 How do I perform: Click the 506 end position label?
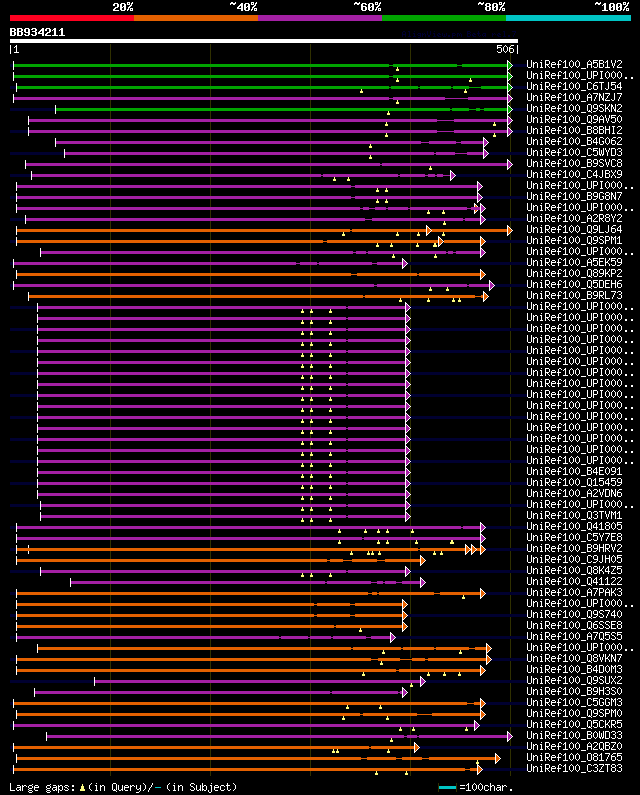505,49
